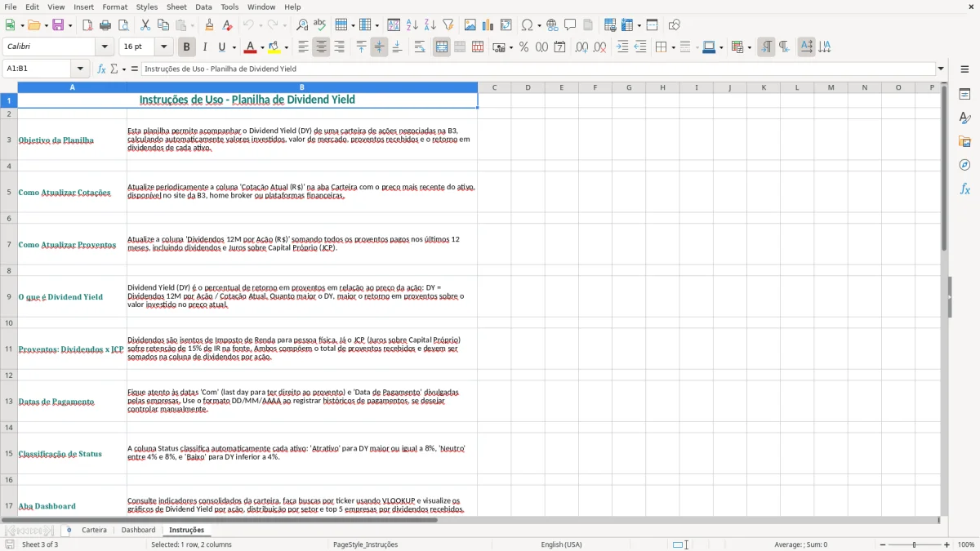Open the Sheet menu
The width and height of the screenshot is (980, 551).
(176, 7)
